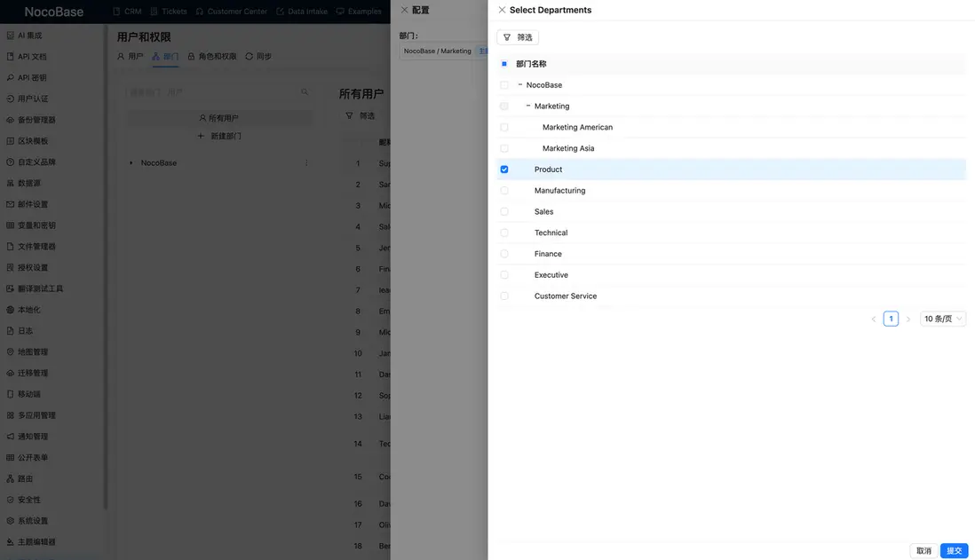Toggle the select-all checkbox beside 部门名称
The width and height of the screenshot is (975, 560).
(x=503, y=62)
